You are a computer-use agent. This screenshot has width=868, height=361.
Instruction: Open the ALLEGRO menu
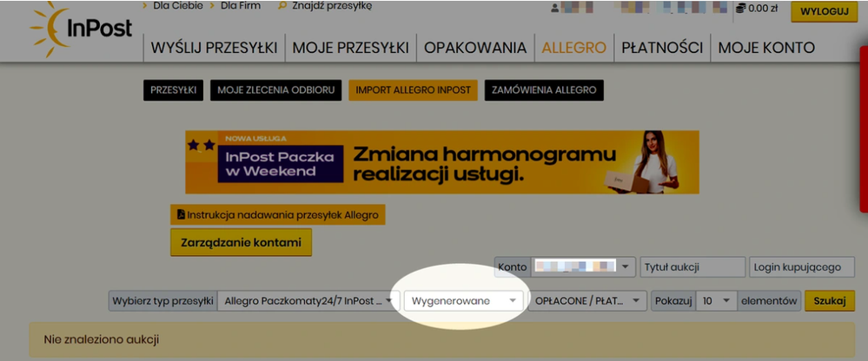pyautogui.click(x=574, y=48)
